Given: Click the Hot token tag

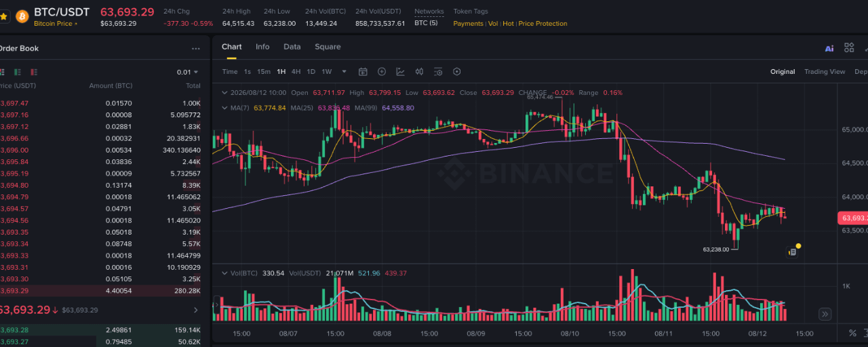Looking at the screenshot, I should coord(508,24).
